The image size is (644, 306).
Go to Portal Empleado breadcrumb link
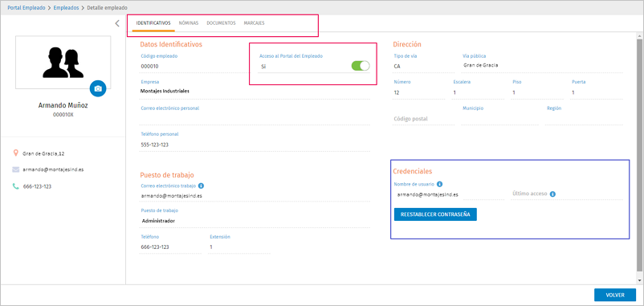[26, 8]
